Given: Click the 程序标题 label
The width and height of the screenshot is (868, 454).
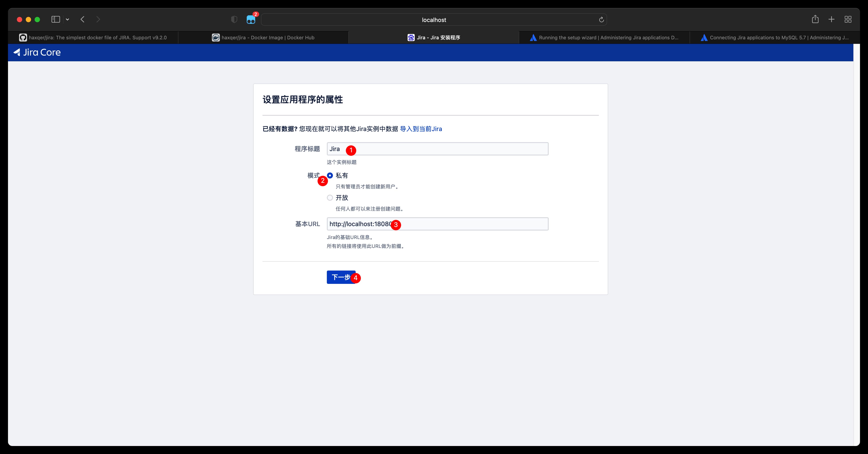Looking at the screenshot, I should pos(307,149).
